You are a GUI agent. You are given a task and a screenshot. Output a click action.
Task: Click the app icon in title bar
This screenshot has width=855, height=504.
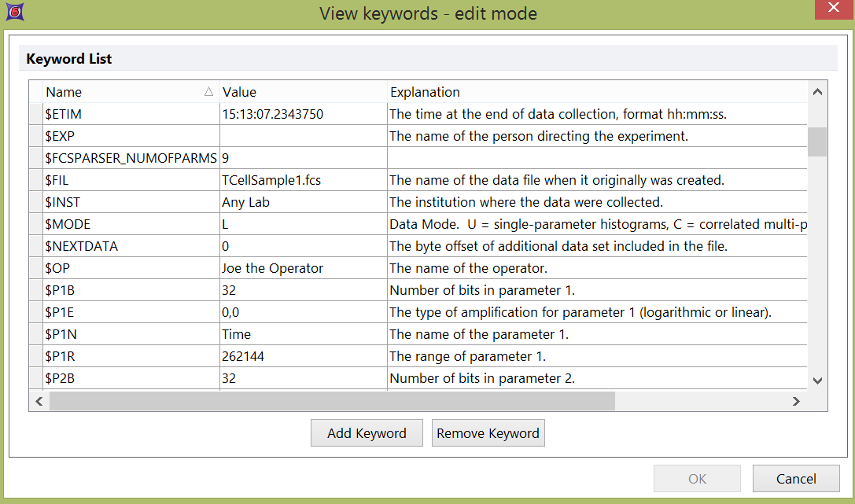click(13, 13)
